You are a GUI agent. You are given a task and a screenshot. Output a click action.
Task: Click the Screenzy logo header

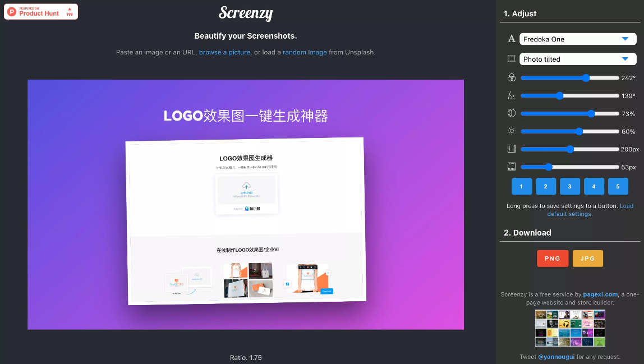[246, 13]
